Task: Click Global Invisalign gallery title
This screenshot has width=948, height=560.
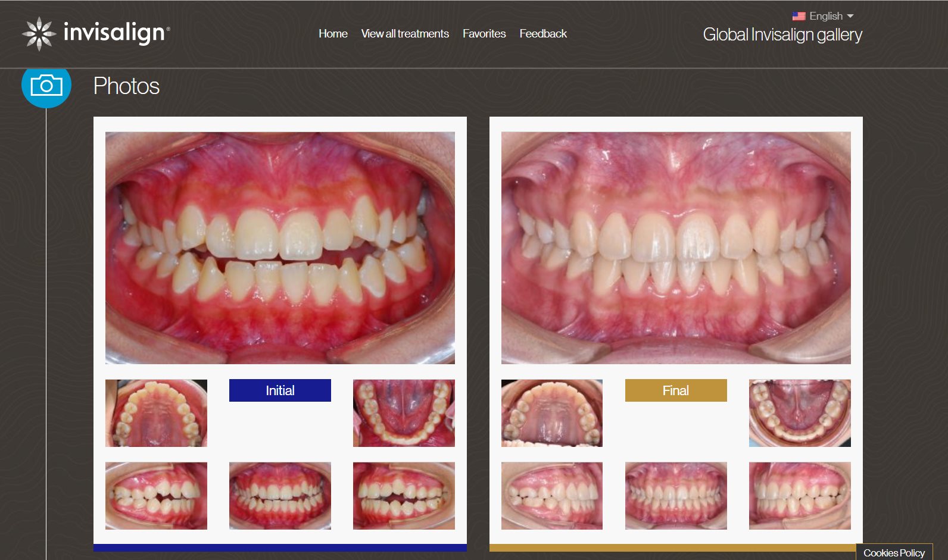Action: point(782,35)
